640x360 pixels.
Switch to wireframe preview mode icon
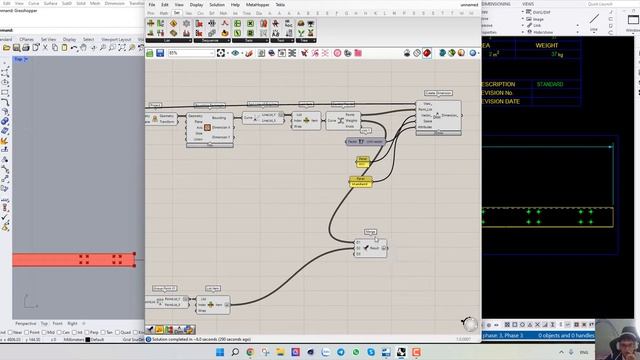coord(417,53)
